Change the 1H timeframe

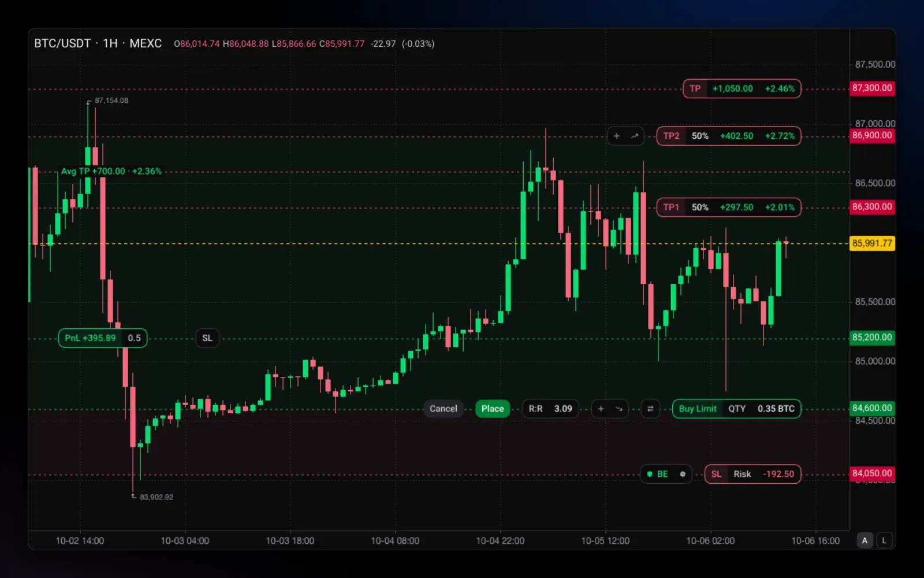(110, 44)
